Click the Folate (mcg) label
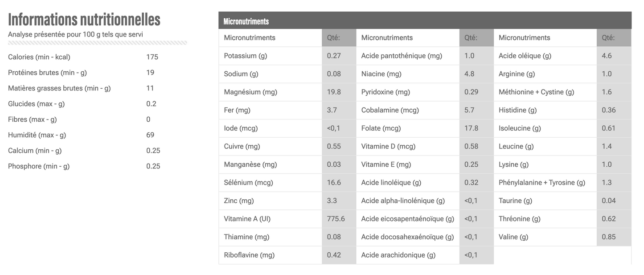 pyautogui.click(x=381, y=128)
